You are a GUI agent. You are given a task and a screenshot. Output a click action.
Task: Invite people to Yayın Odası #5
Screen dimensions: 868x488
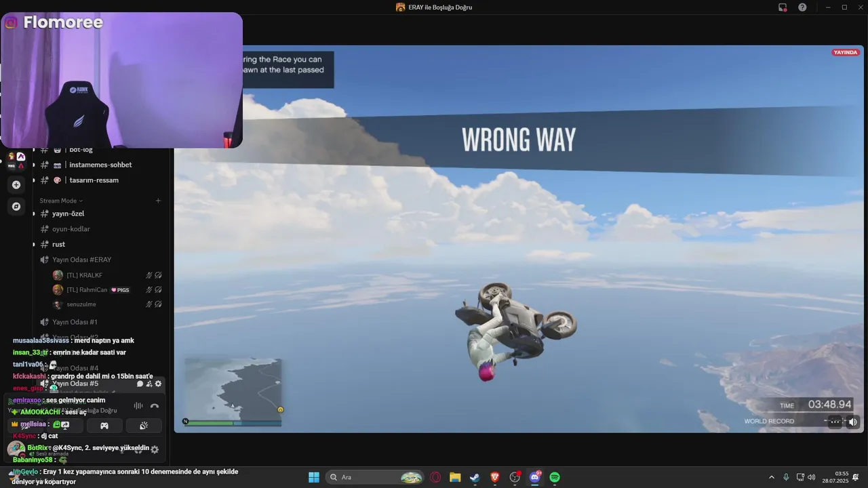pyautogui.click(x=149, y=384)
